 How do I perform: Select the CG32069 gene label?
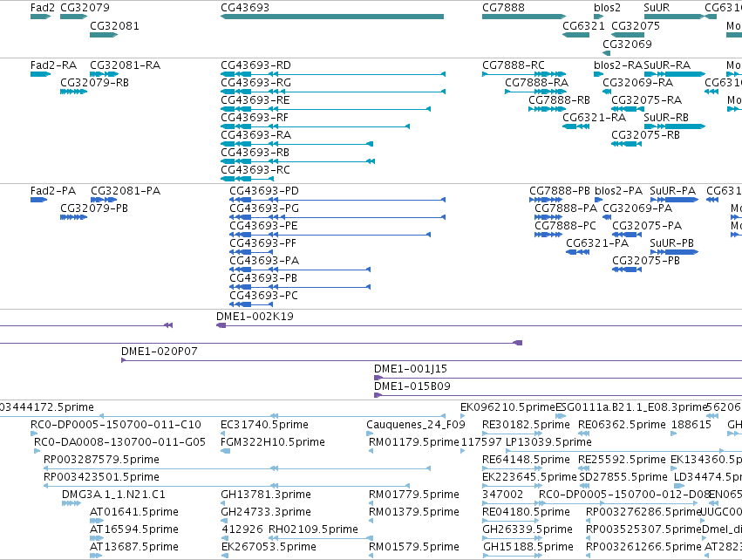click(627, 44)
